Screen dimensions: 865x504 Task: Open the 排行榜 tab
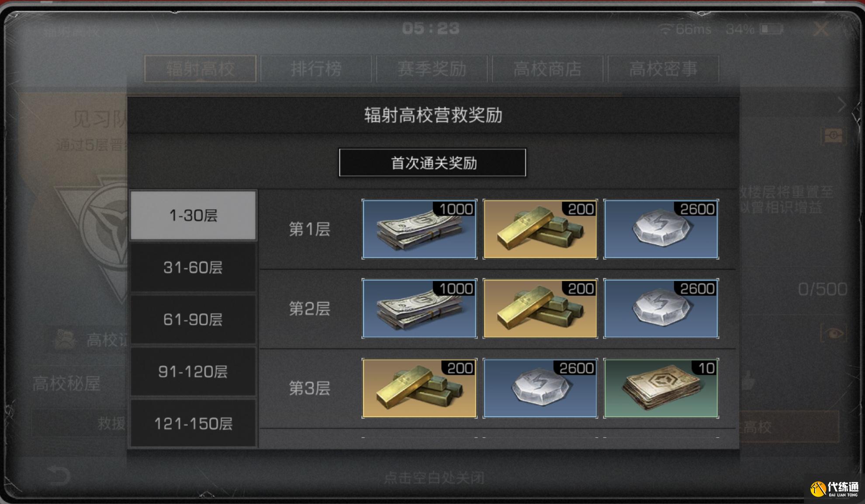point(316,69)
